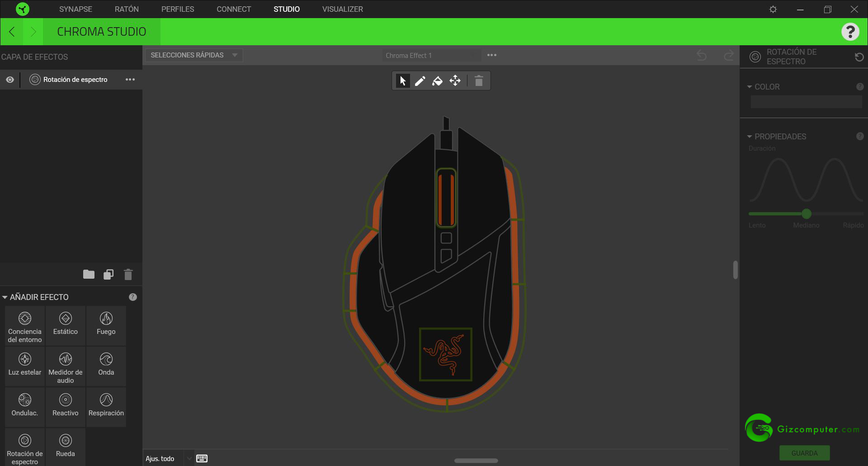The image size is (868, 466).
Task: Switch to the SYNAPSE tab
Action: coord(75,9)
